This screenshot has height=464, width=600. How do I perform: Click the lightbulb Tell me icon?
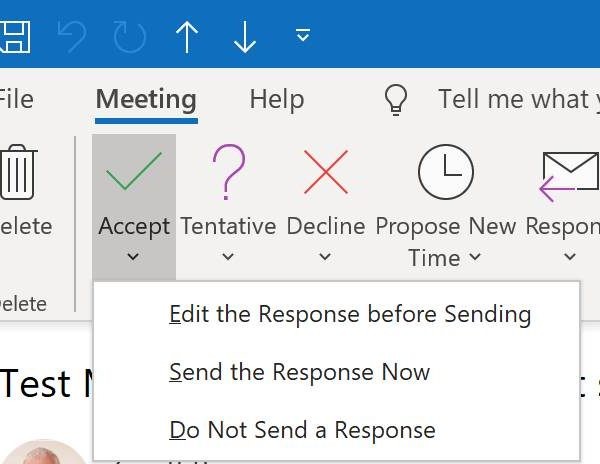[x=396, y=99]
